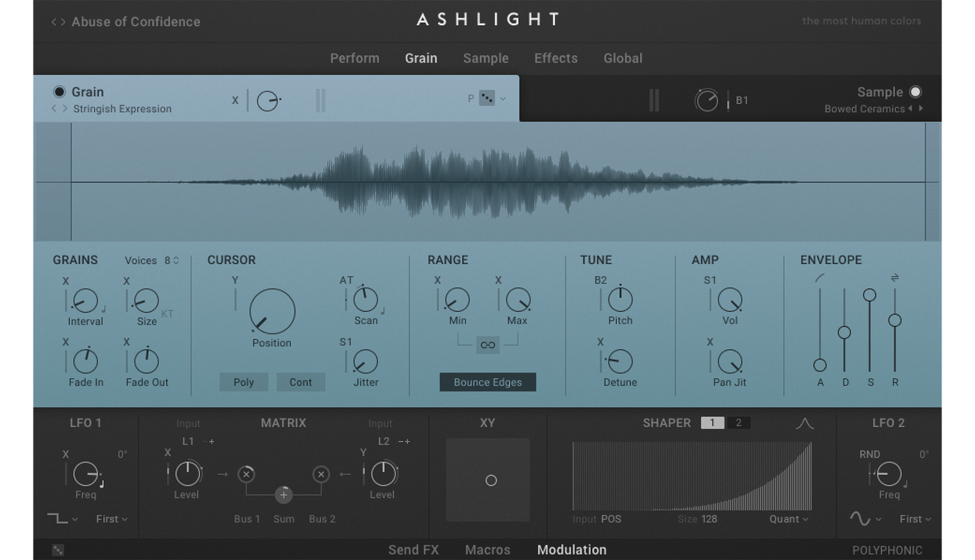Click the Grains Interval knob
Viewport: 975px width, 560px height.
pos(85,301)
